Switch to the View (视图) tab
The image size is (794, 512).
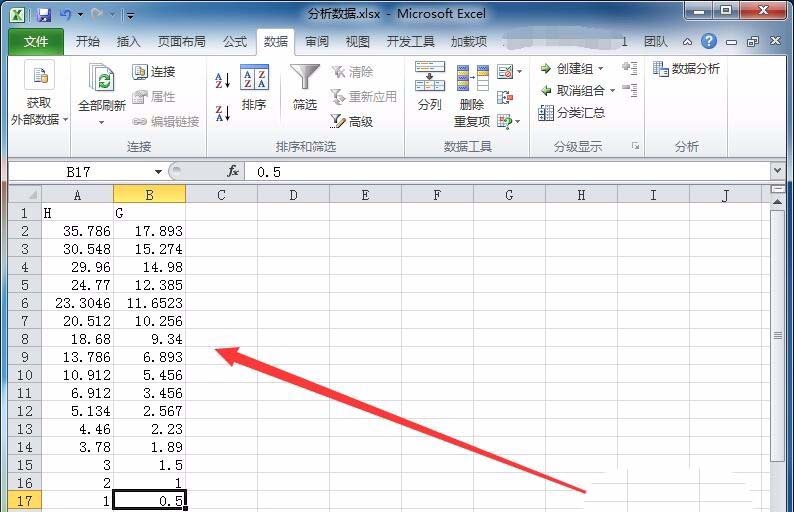coord(357,42)
